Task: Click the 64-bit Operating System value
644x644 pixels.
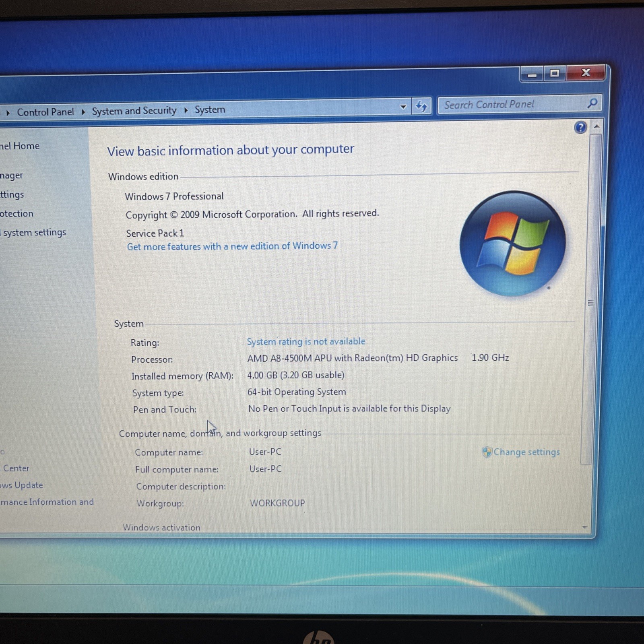Action: click(297, 392)
